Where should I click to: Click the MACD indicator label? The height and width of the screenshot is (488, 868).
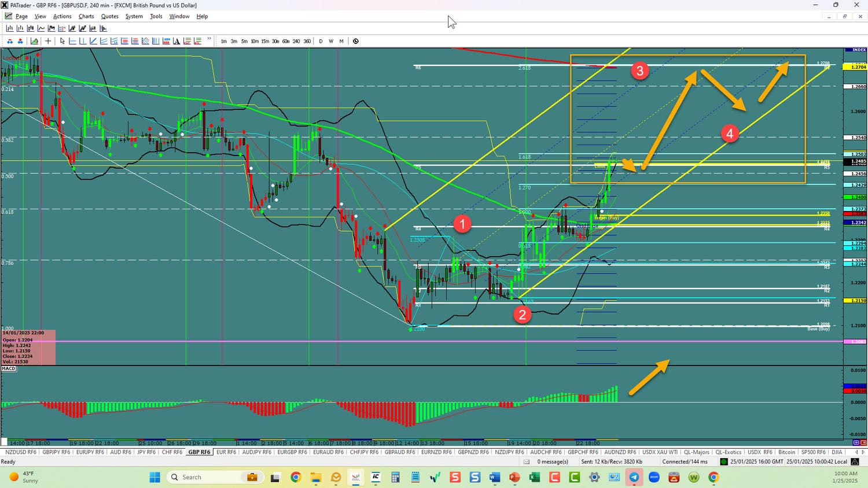coord(9,368)
